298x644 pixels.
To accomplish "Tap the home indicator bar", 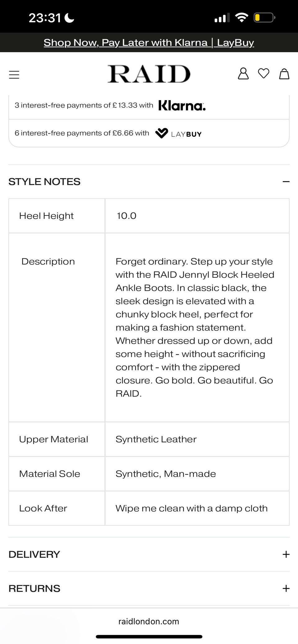I will (x=149, y=637).
